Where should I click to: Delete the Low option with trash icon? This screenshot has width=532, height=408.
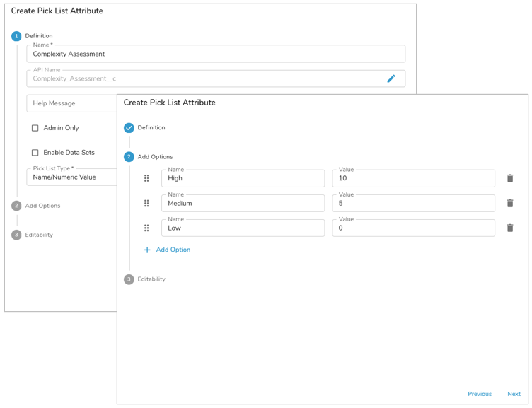[509, 228]
